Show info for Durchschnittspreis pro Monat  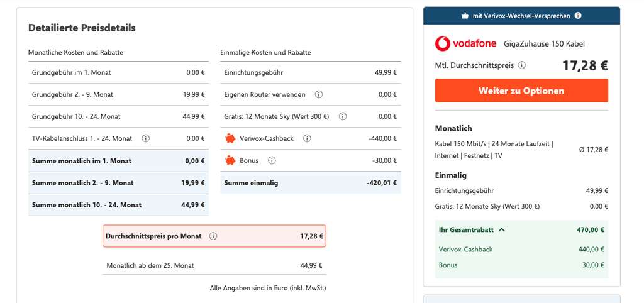(x=213, y=236)
